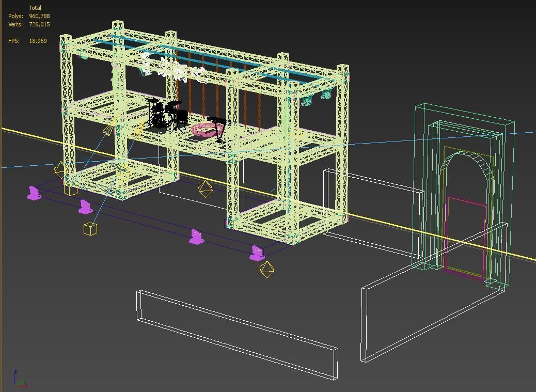The image size is (536, 392).
Task: Click the black stand beside the pink ring
Action: pos(218,129)
